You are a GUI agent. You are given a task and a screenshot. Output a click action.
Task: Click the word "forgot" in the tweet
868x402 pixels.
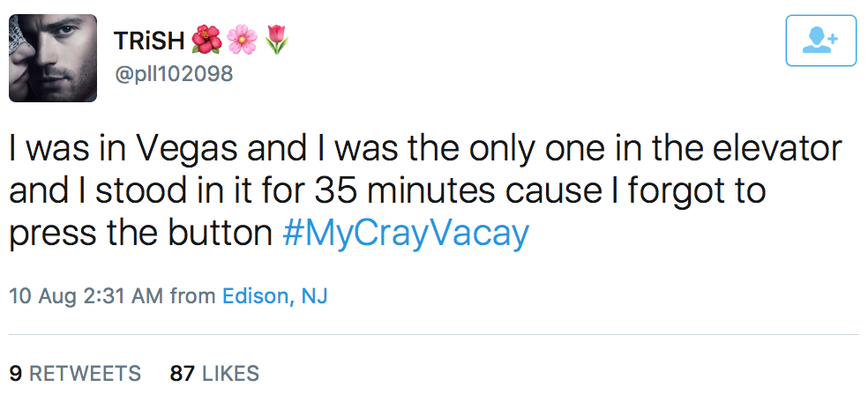(x=677, y=191)
